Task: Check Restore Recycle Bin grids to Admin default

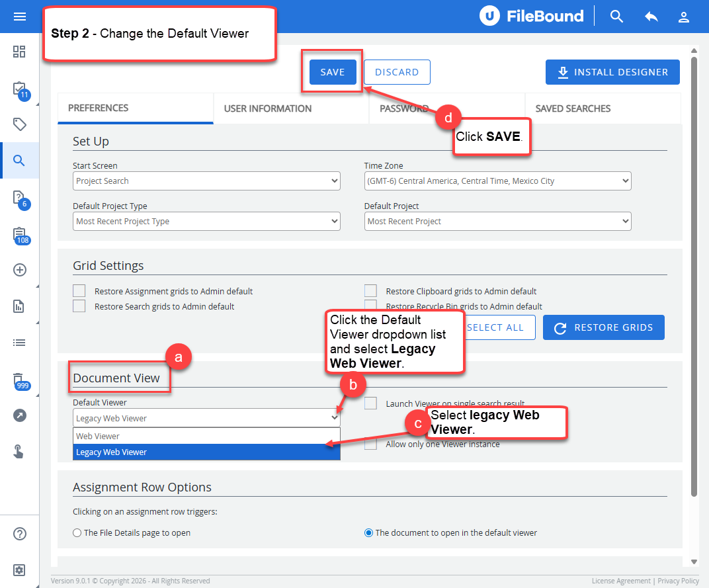Action: point(371,304)
